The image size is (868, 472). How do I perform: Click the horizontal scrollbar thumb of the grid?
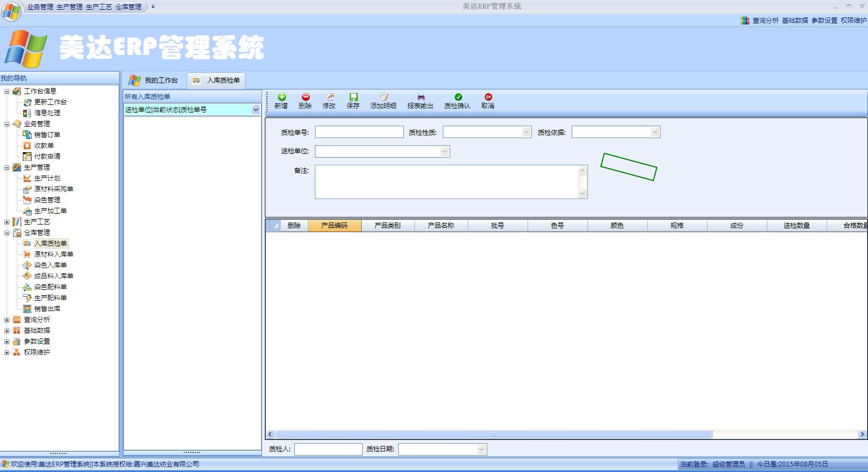point(494,434)
